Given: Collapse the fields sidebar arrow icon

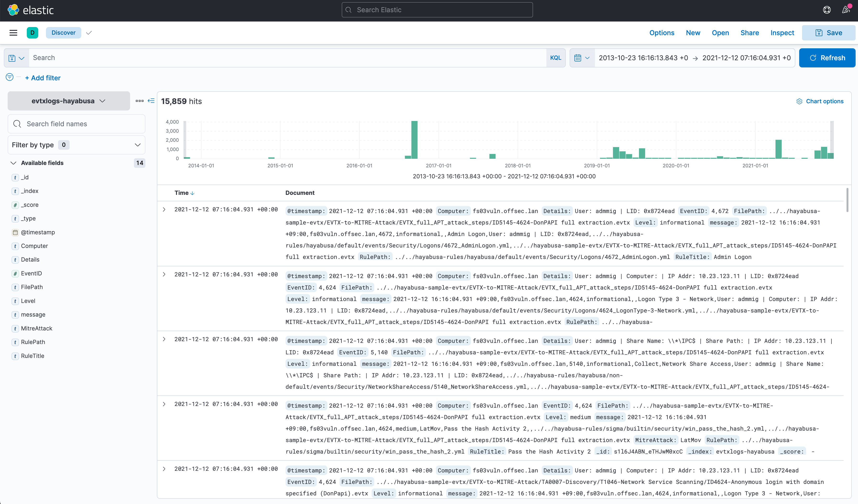Looking at the screenshot, I should pyautogui.click(x=151, y=101).
